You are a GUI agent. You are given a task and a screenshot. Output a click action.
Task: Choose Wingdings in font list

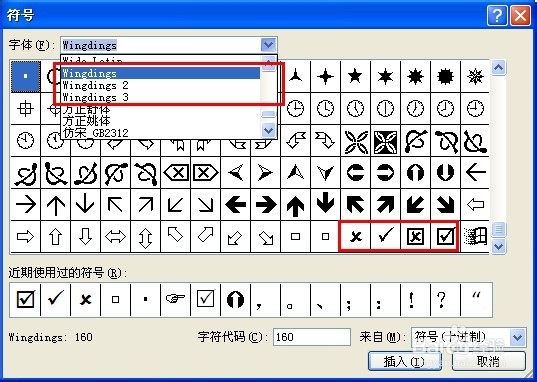(160, 73)
